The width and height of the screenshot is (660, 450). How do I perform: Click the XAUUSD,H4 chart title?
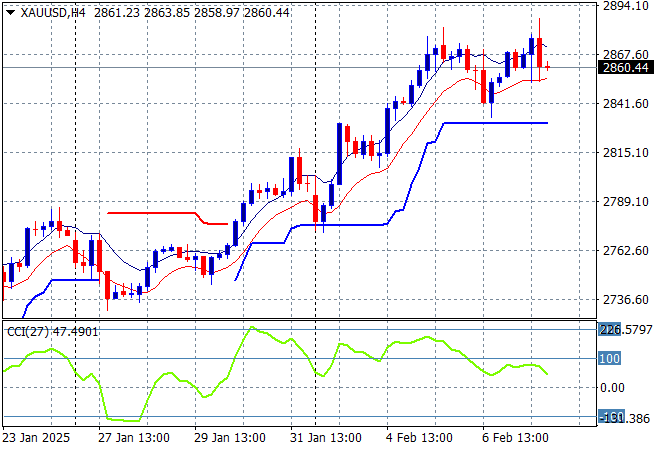(53, 13)
